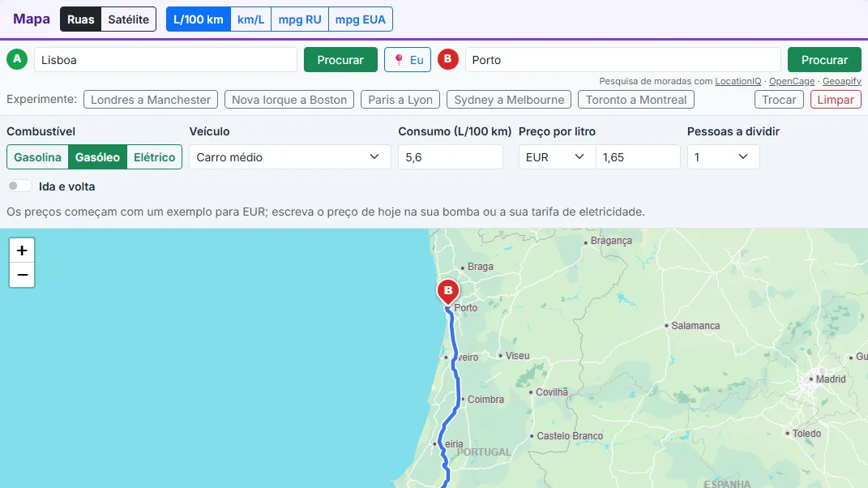Choose mpg RU consumption unit
This screenshot has height=488, width=868.
point(300,19)
